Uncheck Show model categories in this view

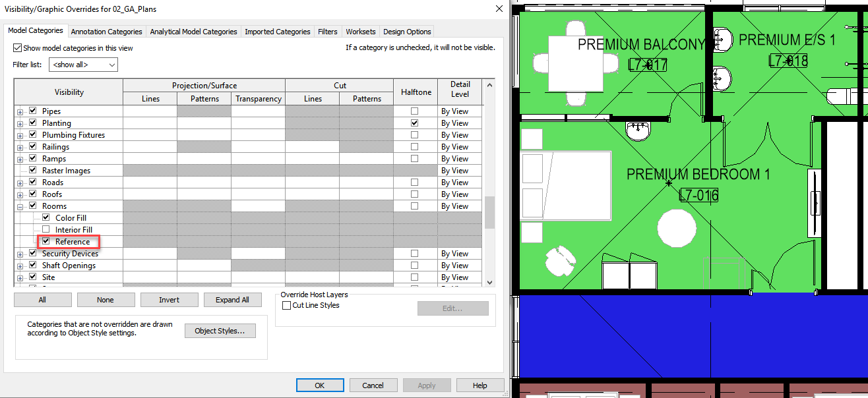(x=18, y=48)
